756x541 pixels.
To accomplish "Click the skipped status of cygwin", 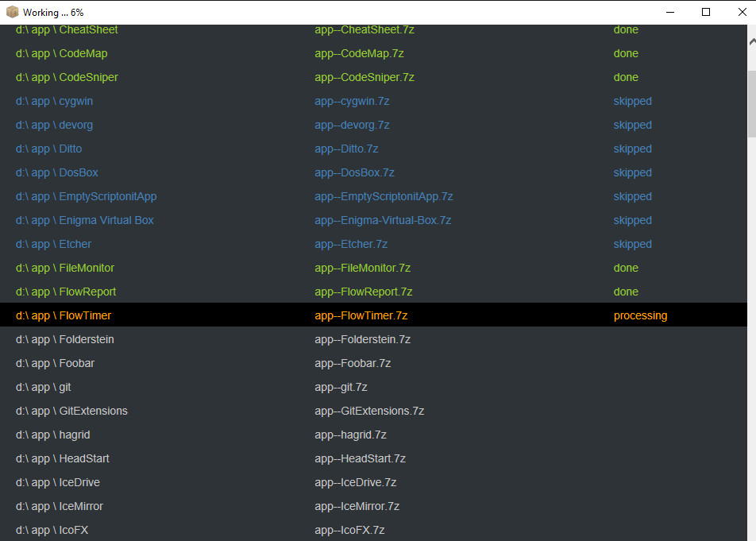I will click(x=633, y=102).
